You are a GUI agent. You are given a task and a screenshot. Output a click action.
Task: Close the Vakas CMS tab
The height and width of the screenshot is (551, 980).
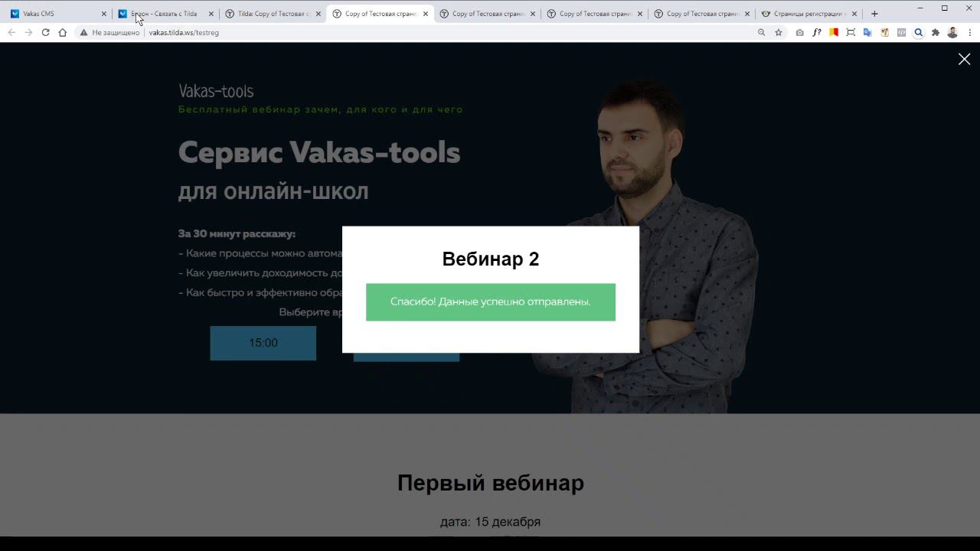click(x=104, y=14)
